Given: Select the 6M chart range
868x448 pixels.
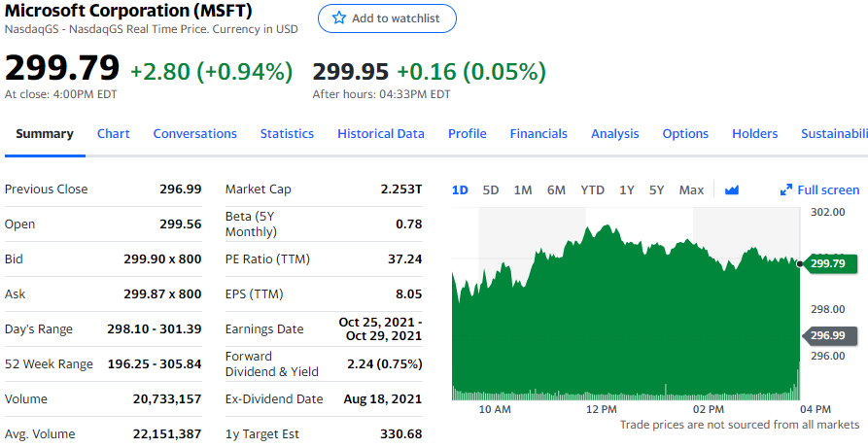Looking at the screenshot, I should pos(556,190).
